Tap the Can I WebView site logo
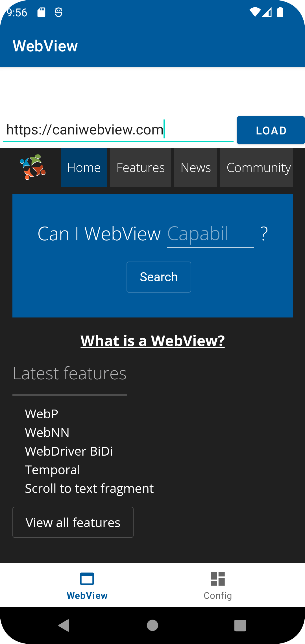The height and width of the screenshot is (644, 305). [x=33, y=167]
